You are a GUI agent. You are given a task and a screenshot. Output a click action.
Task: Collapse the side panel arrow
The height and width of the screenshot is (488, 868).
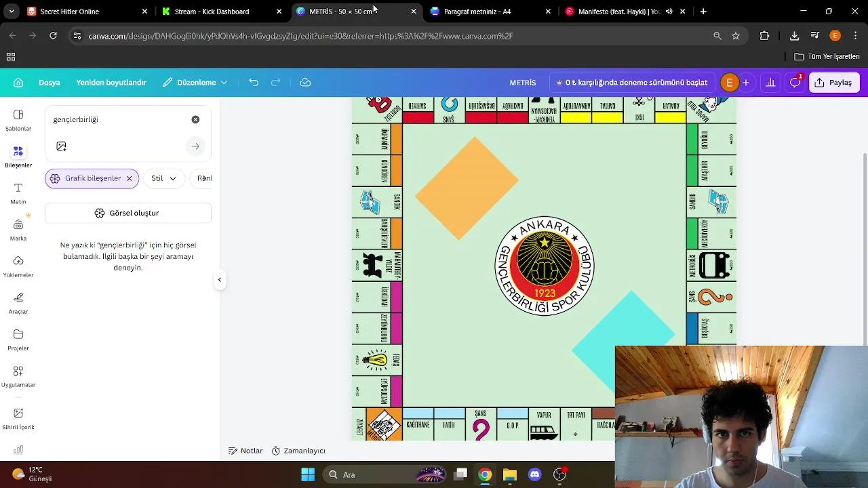point(220,279)
